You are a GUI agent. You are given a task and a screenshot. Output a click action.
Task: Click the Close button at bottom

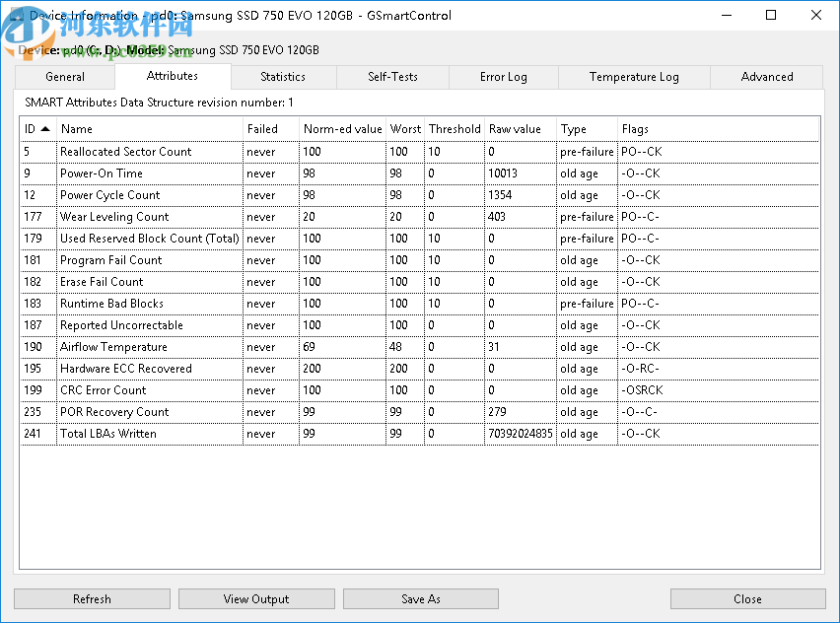(x=747, y=598)
